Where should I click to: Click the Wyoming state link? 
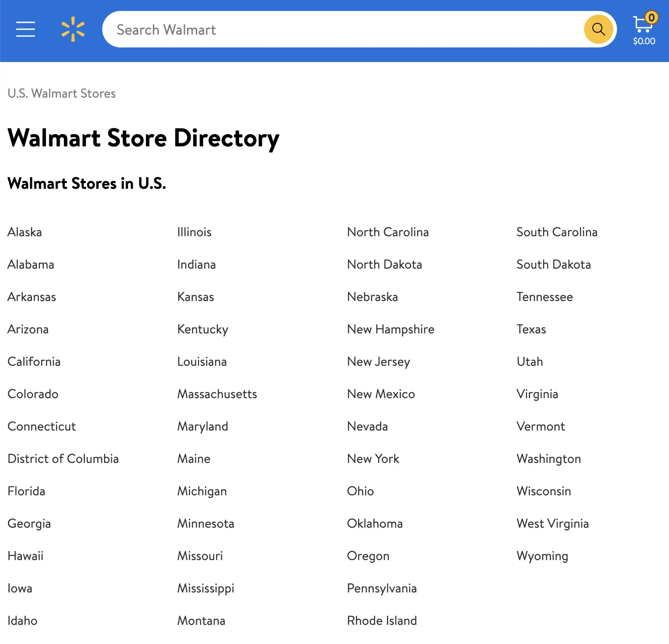pyautogui.click(x=542, y=556)
